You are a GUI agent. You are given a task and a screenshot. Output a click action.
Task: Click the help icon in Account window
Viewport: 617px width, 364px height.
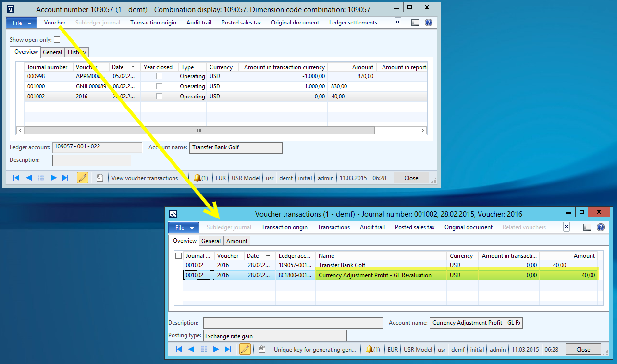point(428,23)
